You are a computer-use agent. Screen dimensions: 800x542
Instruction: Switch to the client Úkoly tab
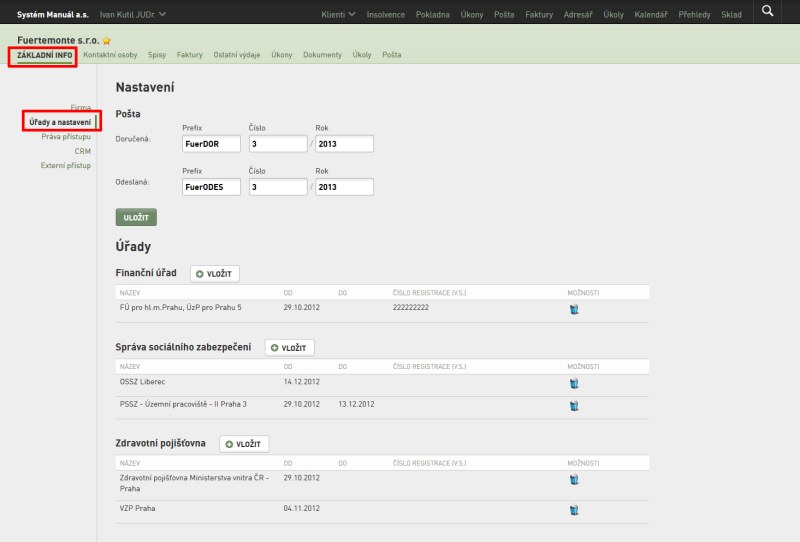(x=362, y=55)
